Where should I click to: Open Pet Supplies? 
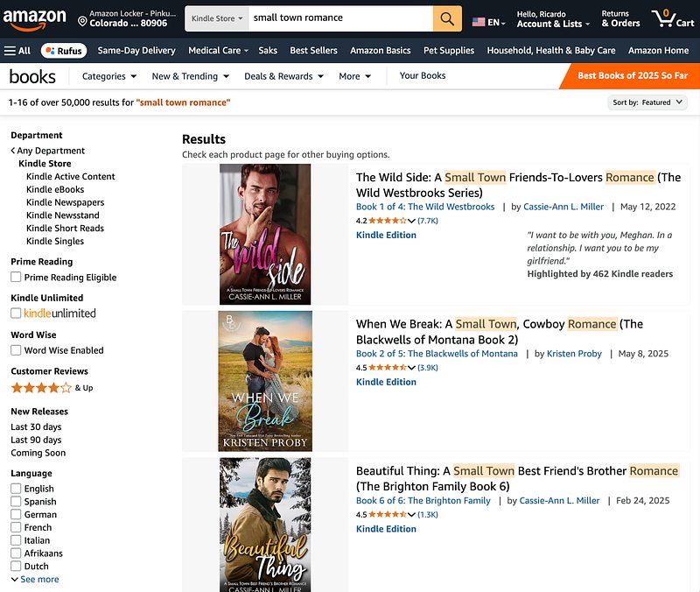click(449, 51)
